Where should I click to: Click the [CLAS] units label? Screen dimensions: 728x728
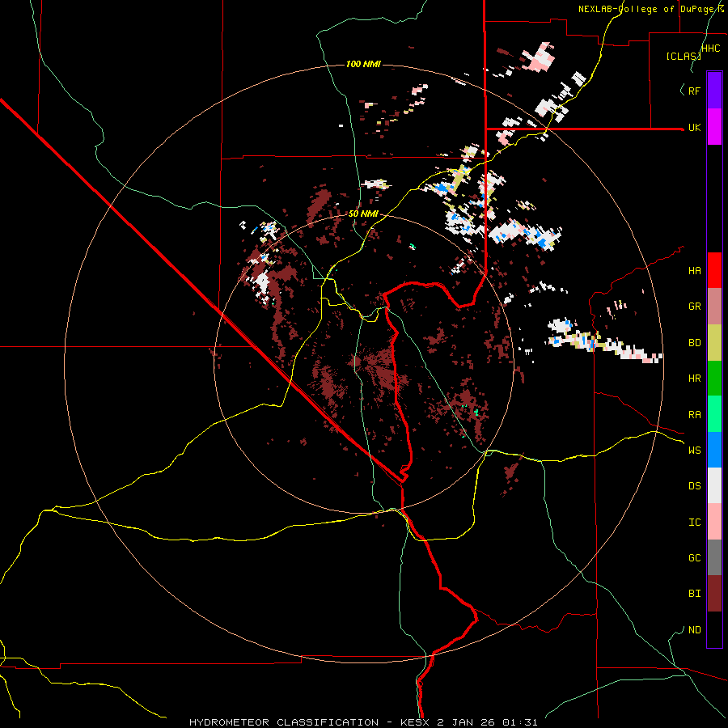tap(684, 57)
